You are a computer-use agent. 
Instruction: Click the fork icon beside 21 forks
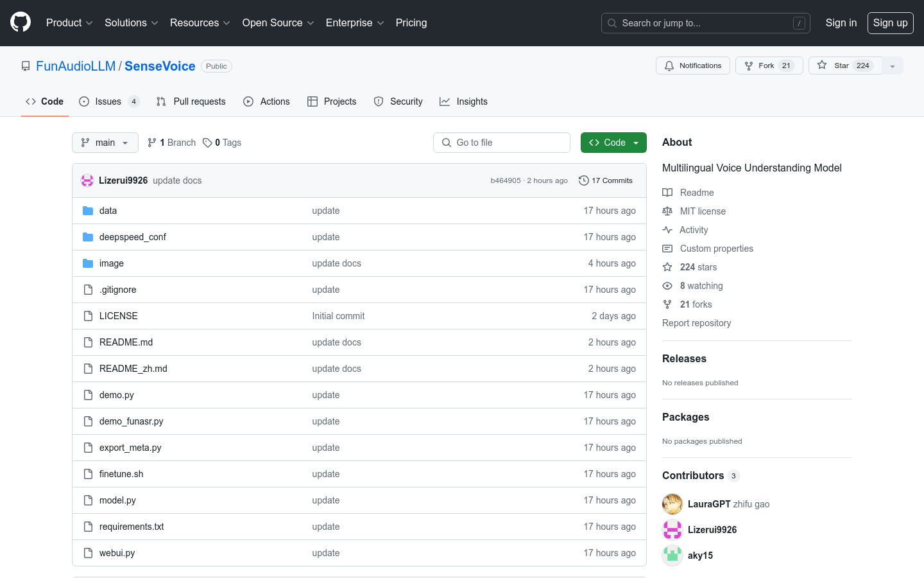[x=667, y=304]
